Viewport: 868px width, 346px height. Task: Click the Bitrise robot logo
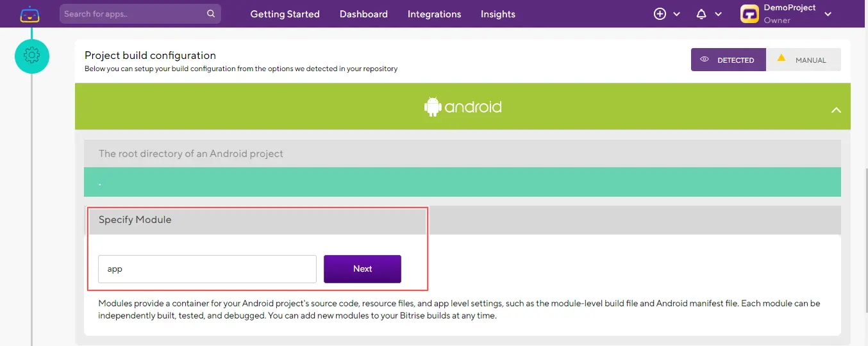pyautogui.click(x=29, y=14)
